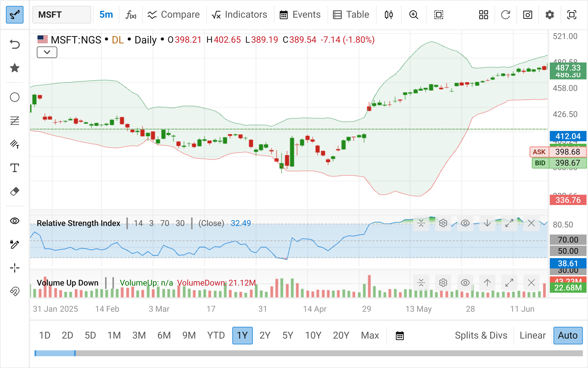Remove the Volume Up Down indicator
Viewport: 588px width, 368px height.
click(x=531, y=283)
